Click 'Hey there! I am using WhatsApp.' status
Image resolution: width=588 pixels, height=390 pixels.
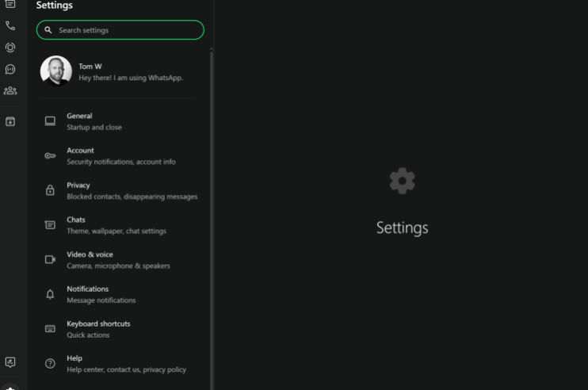pos(131,78)
